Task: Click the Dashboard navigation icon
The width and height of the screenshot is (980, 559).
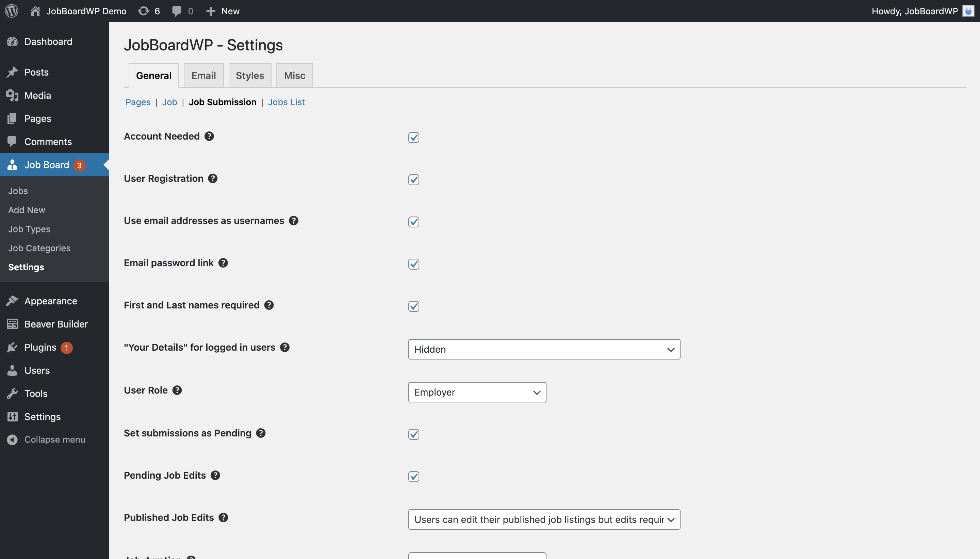Action: [x=14, y=41]
